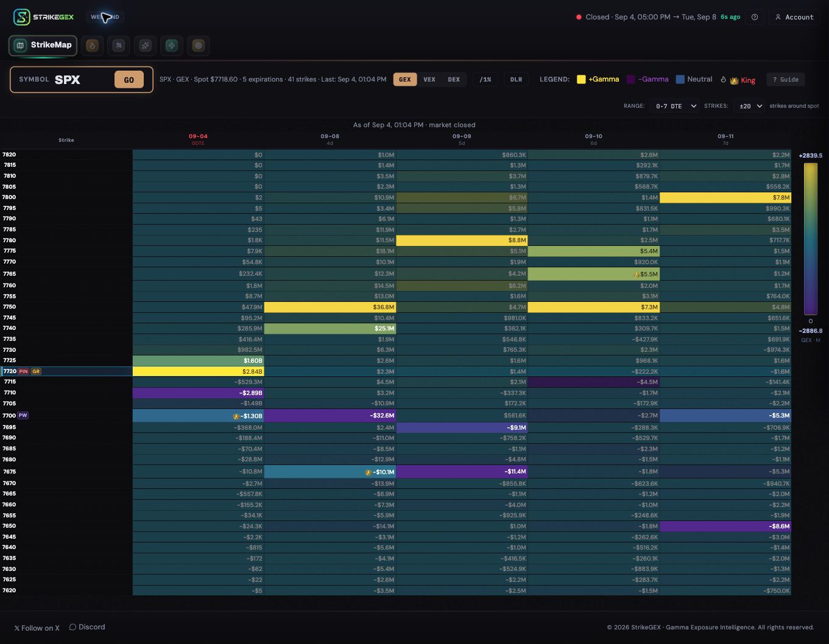Click the "$5.4M" cell at strike 7775
The height and width of the screenshot is (644, 829).
(594, 251)
